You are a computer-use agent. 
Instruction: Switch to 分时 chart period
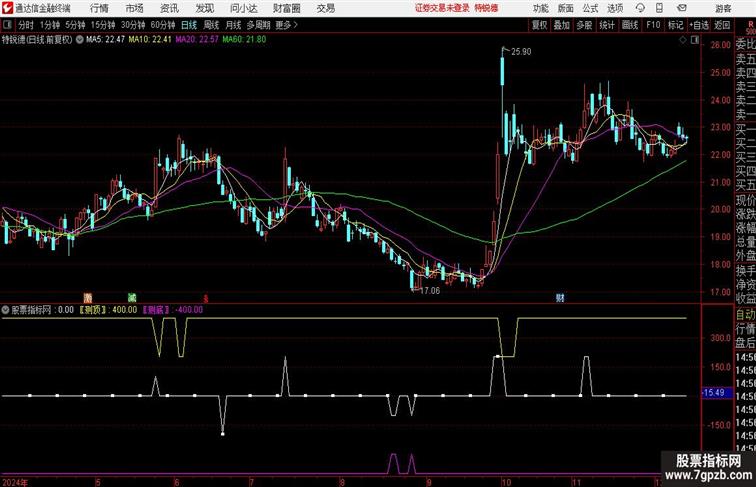pyautogui.click(x=26, y=25)
